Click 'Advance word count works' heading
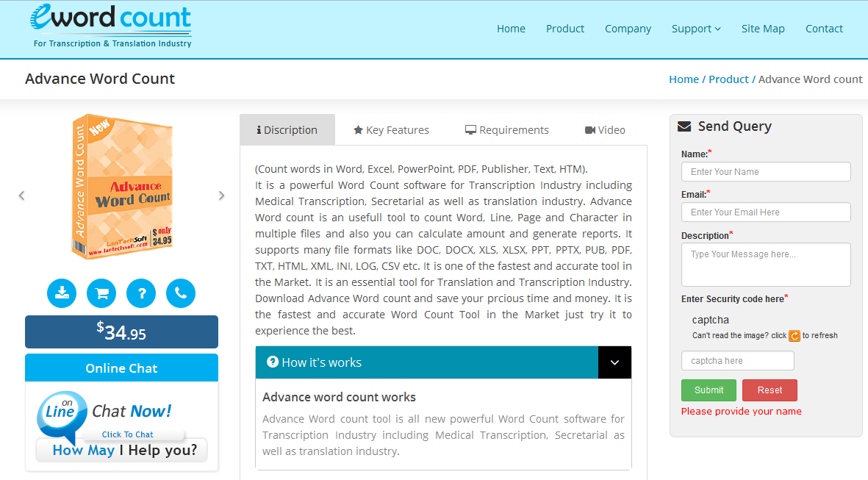This screenshot has width=868, height=480. coord(339,397)
